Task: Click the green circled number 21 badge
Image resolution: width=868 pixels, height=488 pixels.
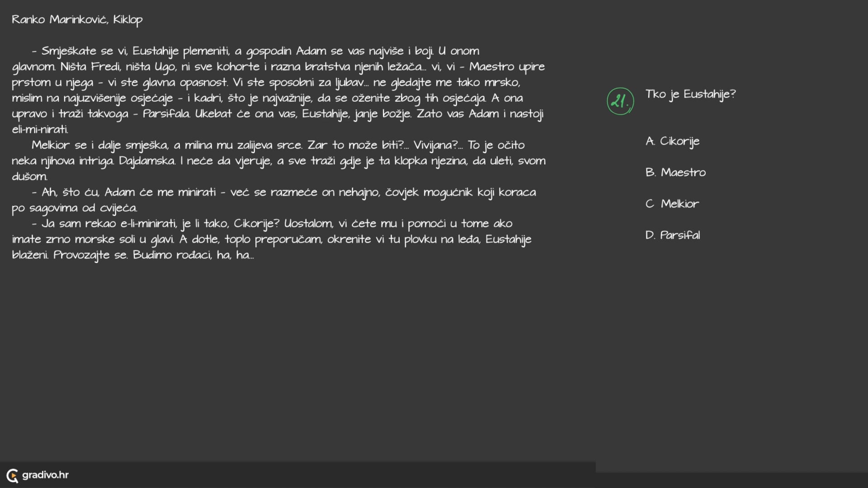Action: 620,101
